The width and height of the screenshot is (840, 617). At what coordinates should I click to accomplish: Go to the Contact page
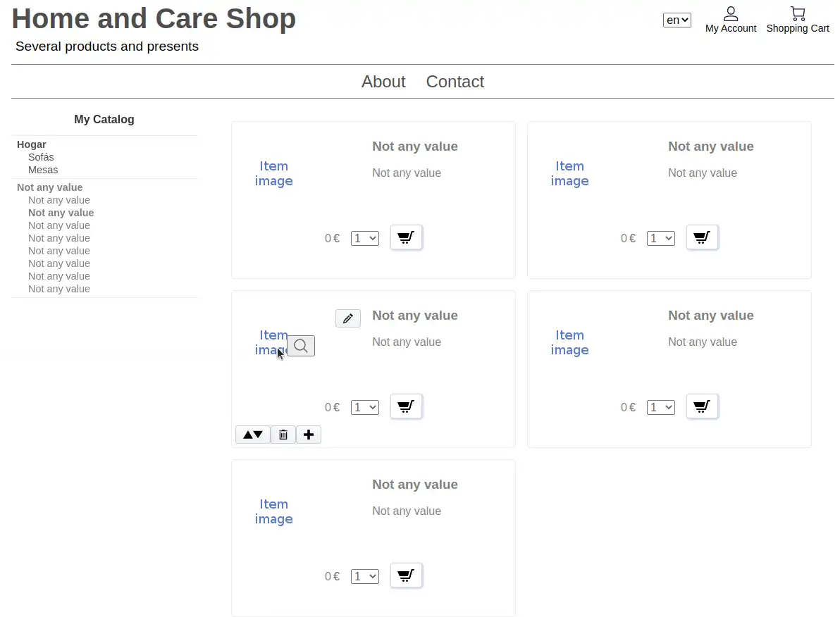(455, 82)
